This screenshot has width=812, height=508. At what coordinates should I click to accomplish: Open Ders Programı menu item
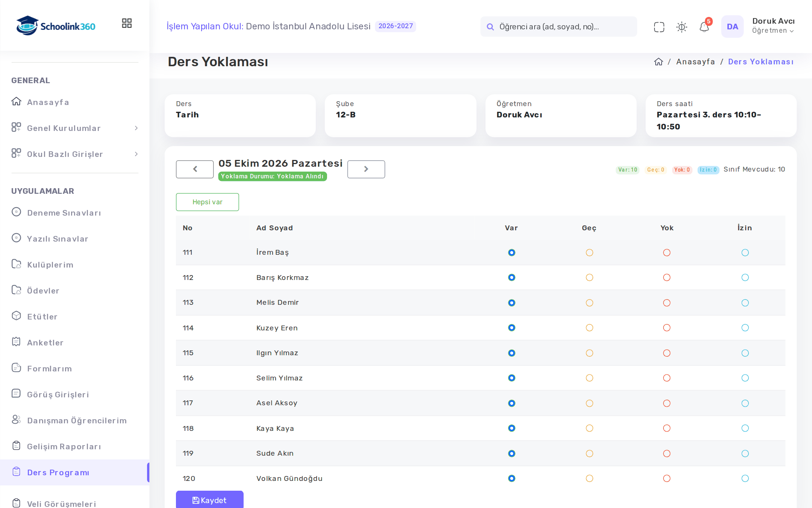(x=74, y=472)
